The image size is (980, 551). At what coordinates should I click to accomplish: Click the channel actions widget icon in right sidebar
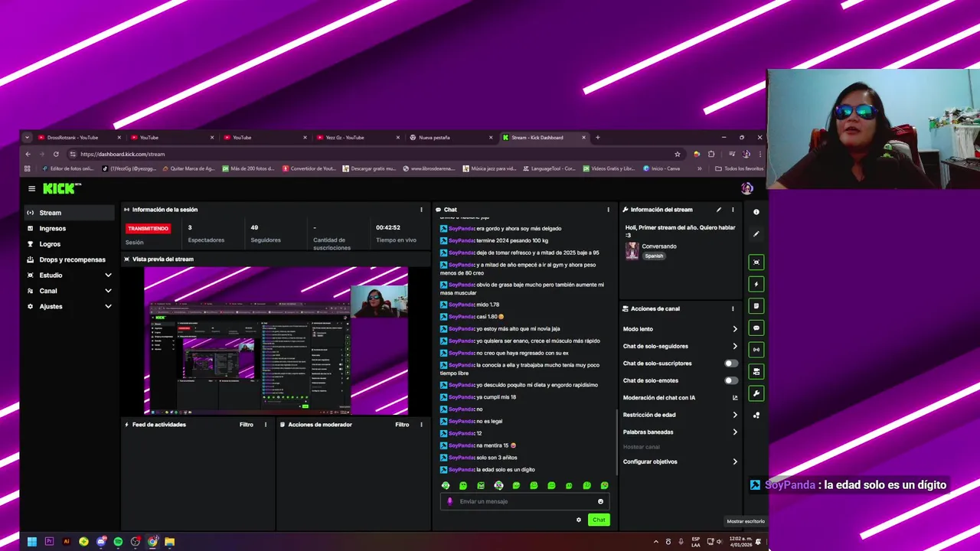click(756, 371)
